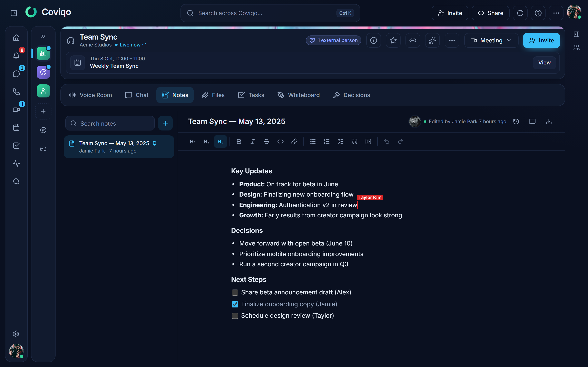
Task: Click the top bar Share button
Action: (490, 13)
